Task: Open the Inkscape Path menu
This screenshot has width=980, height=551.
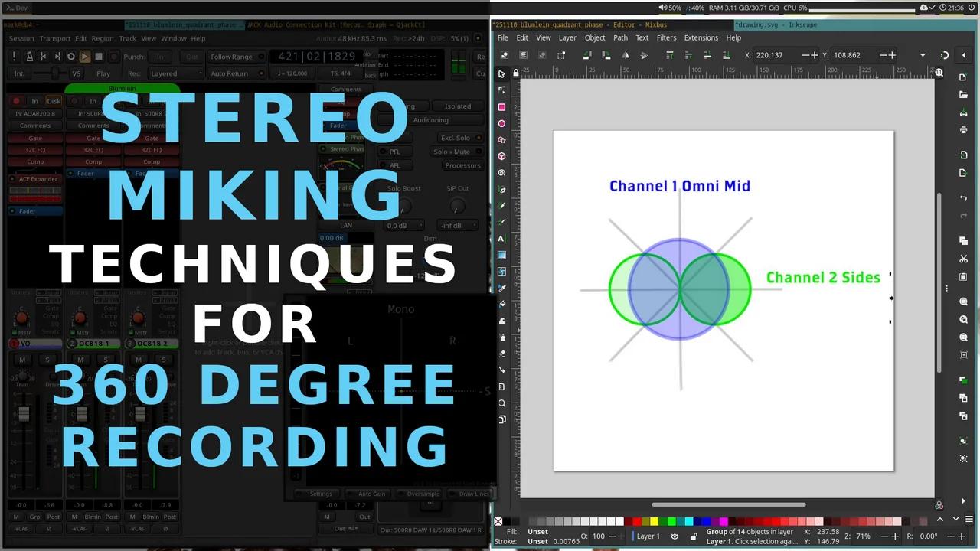Action: click(620, 37)
